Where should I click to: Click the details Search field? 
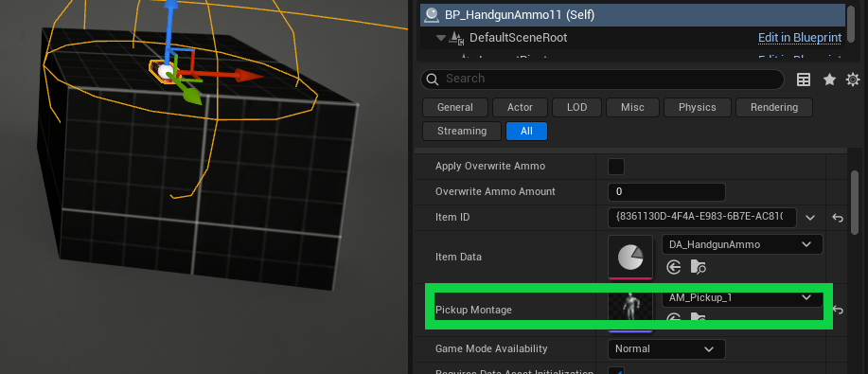coord(602,80)
